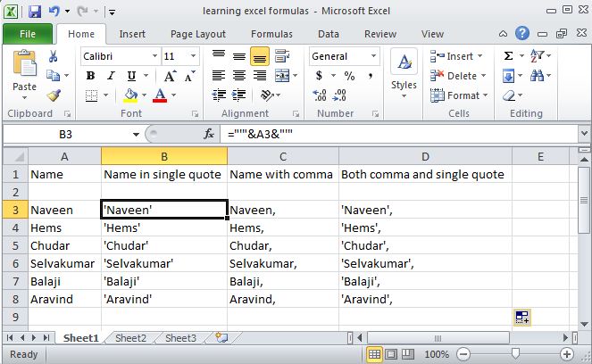The width and height of the screenshot is (592, 364).
Task: Toggle Bold formatting
Action: click(90, 76)
